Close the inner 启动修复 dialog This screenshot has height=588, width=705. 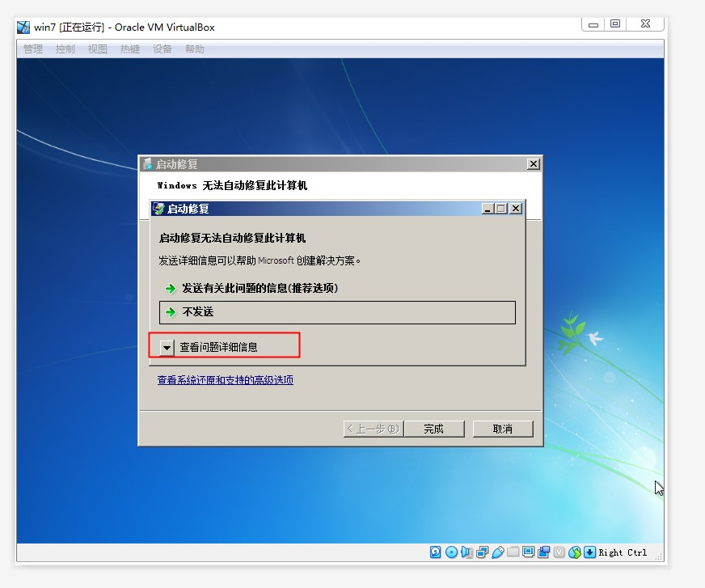coord(516,209)
